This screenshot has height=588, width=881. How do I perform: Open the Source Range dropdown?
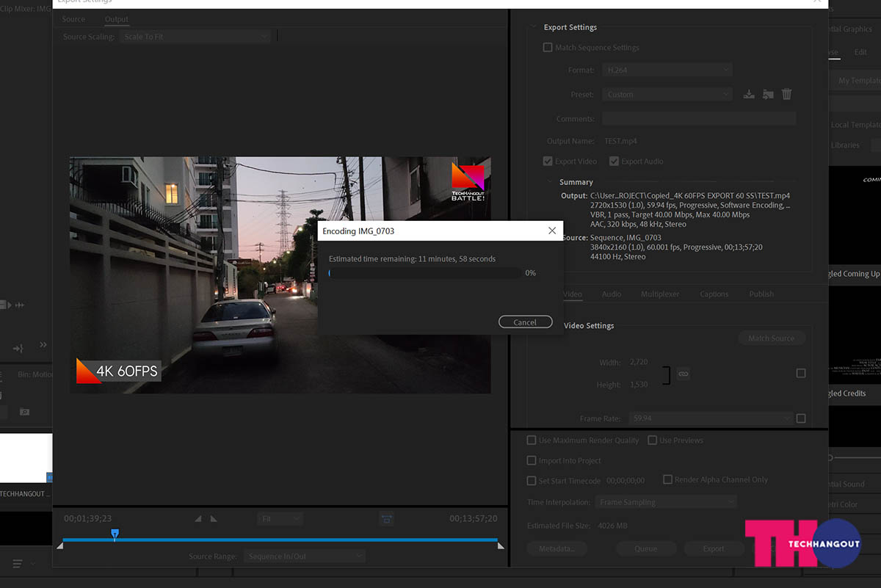[304, 556]
